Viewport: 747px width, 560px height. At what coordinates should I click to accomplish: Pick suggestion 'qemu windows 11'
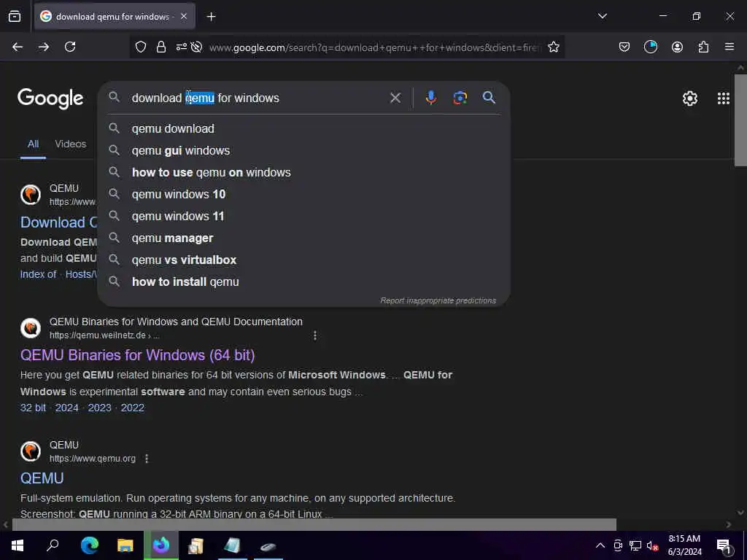tap(304, 216)
